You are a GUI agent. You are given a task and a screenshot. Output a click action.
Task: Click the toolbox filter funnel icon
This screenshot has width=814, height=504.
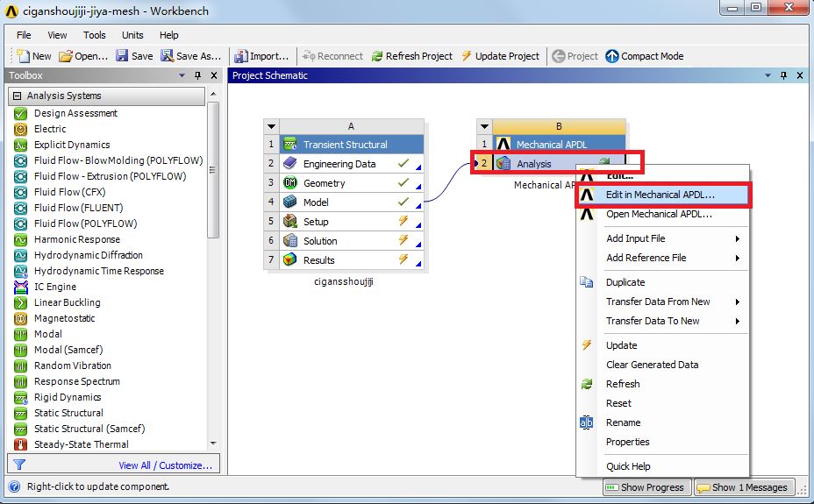(x=19, y=465)
